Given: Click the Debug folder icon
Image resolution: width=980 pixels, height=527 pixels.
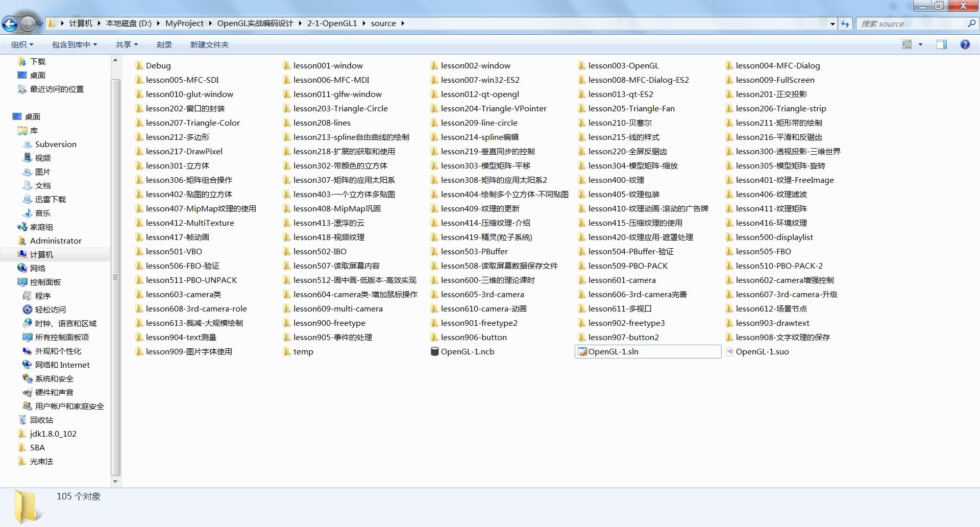Looking at the screenshot, I should pos(139,65).
